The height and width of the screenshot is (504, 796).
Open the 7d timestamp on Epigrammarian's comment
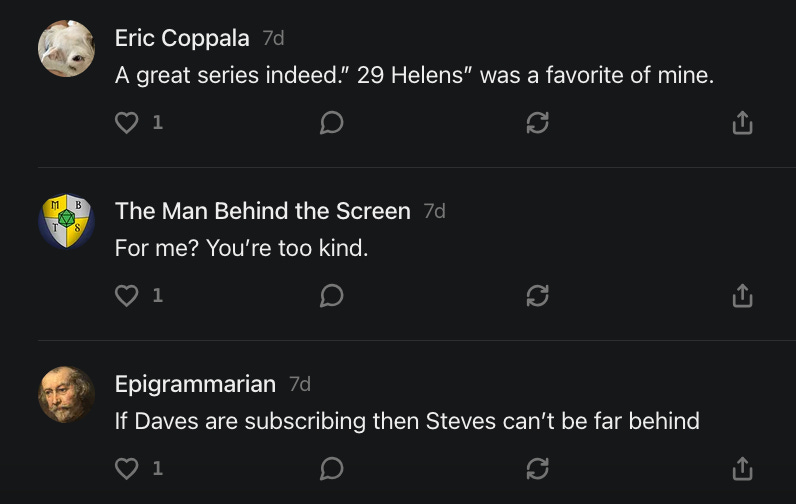tap(299, 384)
